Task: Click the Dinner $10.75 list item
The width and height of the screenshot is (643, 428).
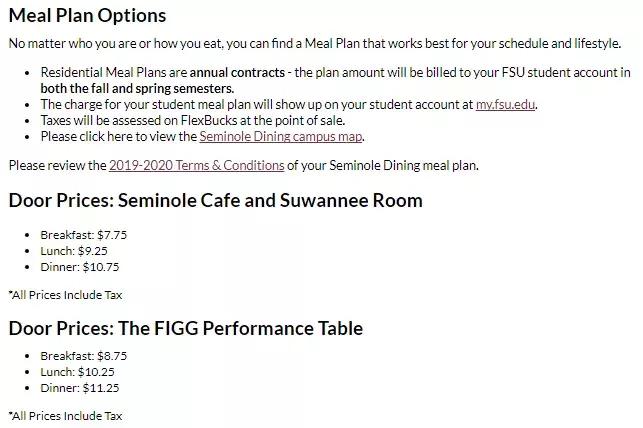Action: tap(80, 267)
